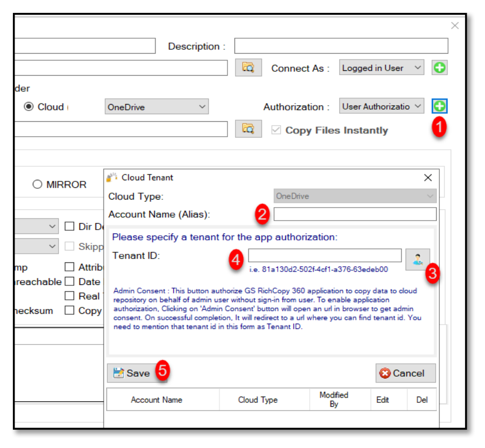Enable the Date checkbox
The image size is (485, 448).
tap(69, 282)
